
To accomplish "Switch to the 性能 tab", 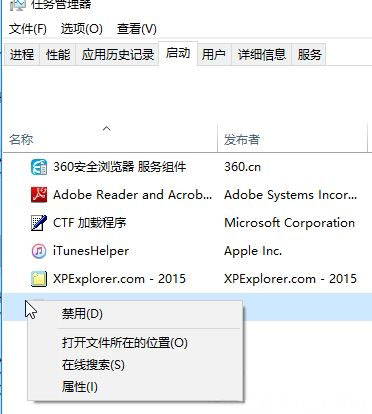I will (x=58, y=55).
